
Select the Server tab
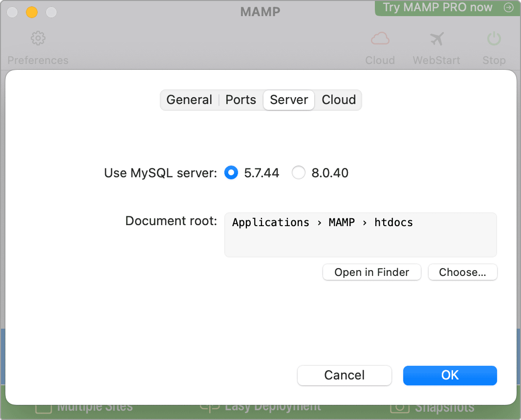click(x=289, y=100)
